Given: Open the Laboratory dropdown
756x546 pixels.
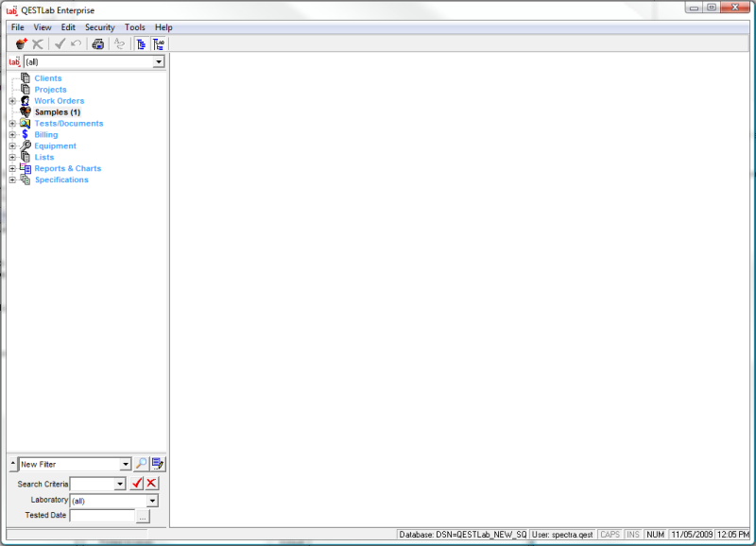Looking at the screenshot, I should (151, 500).
